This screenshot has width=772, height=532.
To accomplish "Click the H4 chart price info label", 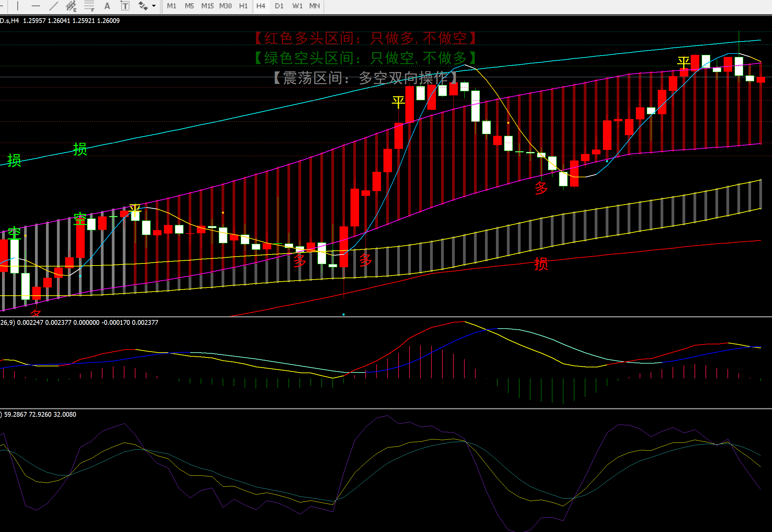I will 60,21.
